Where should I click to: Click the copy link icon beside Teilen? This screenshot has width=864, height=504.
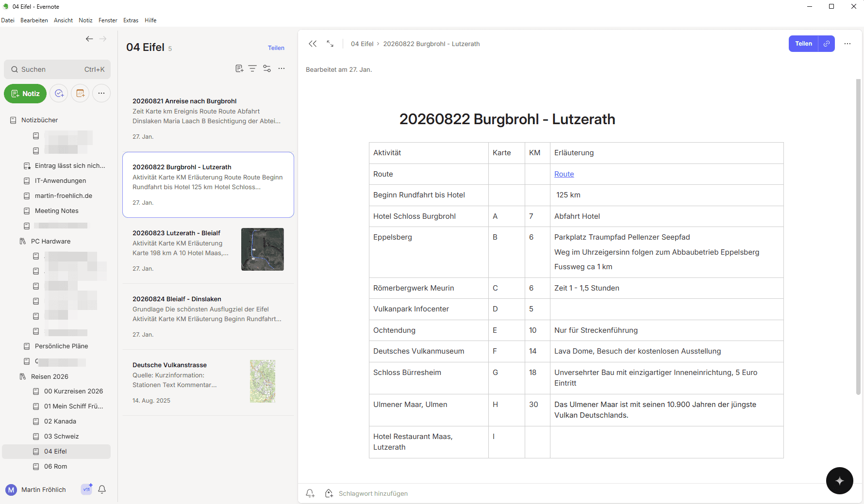(x=827, y=44)
